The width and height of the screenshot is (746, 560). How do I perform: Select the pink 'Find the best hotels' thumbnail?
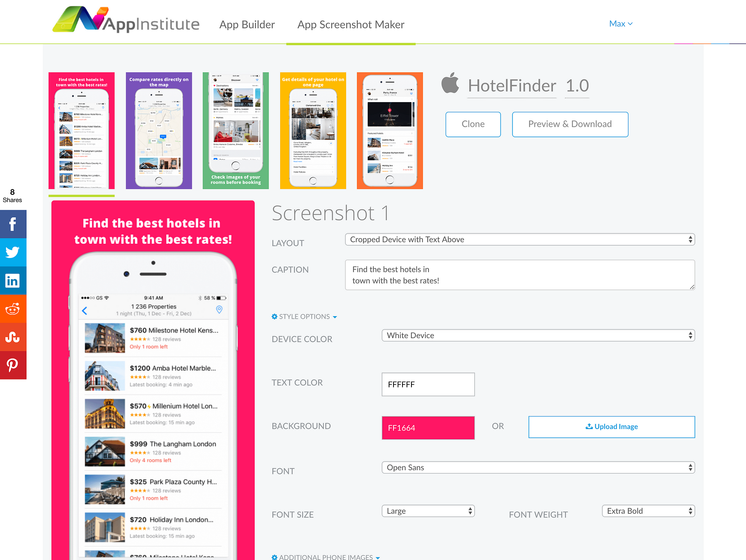click(x=82, y=130)
